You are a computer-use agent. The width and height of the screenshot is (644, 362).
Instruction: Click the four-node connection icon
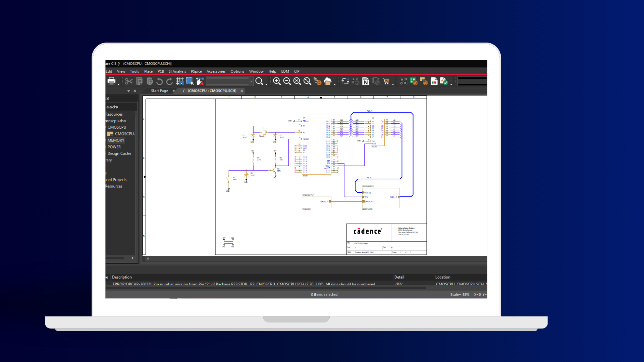coord(404,81)
